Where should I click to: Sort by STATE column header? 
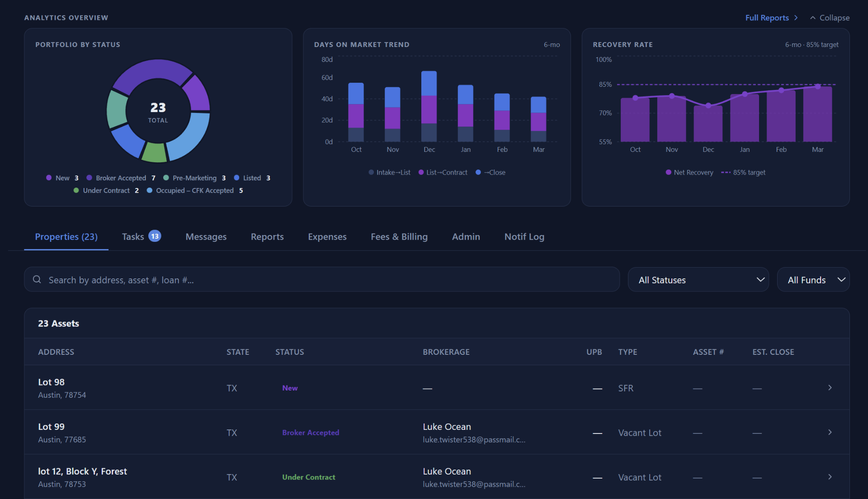238,352
